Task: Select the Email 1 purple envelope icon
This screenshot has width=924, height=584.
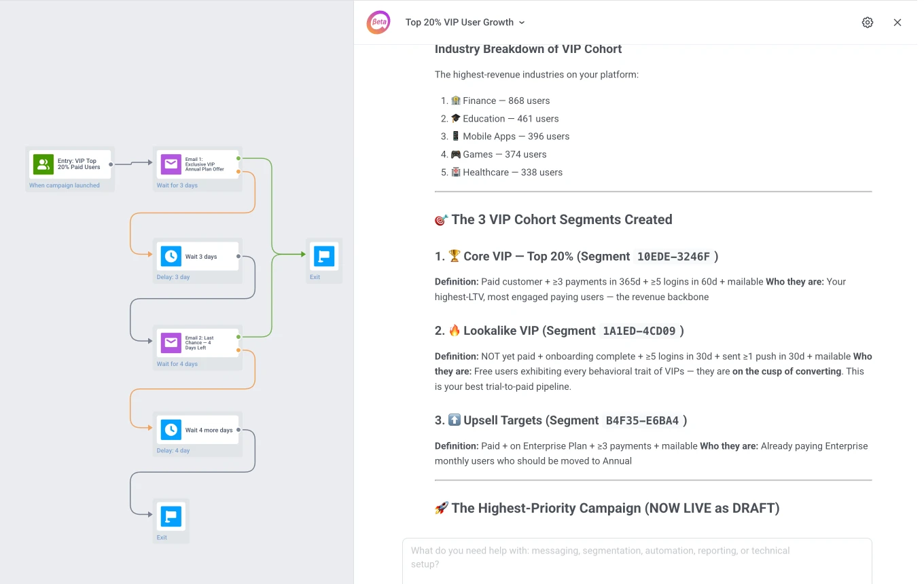Action: 170,164
